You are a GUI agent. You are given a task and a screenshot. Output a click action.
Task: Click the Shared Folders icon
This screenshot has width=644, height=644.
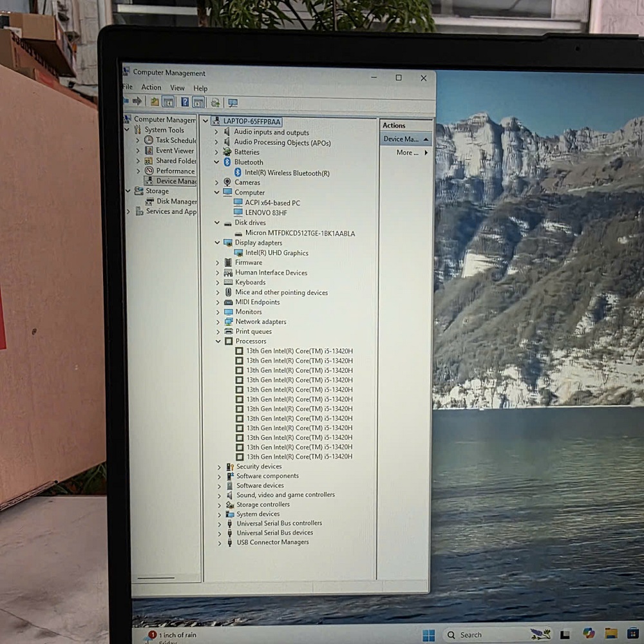(x=149, y=160)
